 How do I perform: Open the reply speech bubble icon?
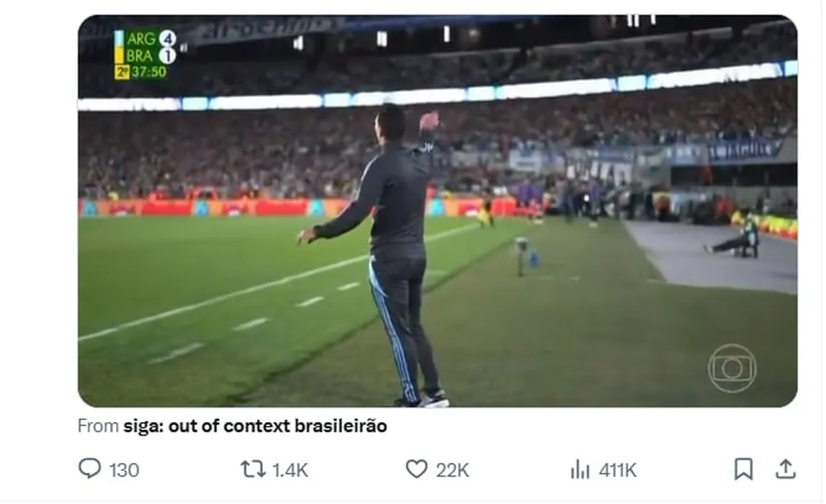(89, 468)
